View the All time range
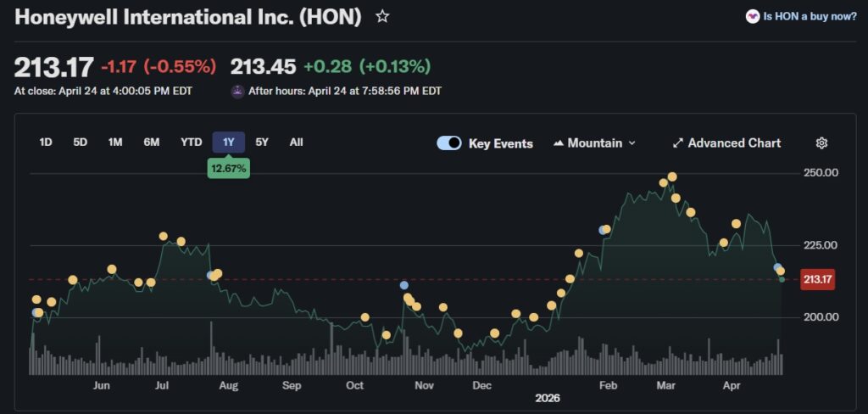The height and width of the screenshot is (414, 868). 296,143
